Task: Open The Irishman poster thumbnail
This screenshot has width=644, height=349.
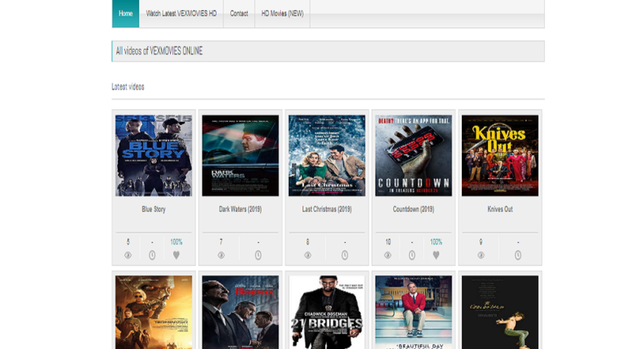Action: pyautogui.click(x=241, y=313)
